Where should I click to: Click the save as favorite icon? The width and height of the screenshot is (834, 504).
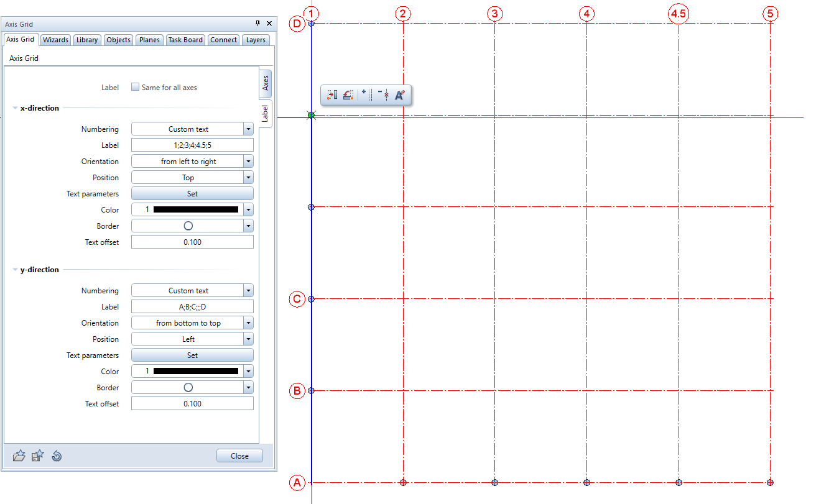[x=37, y=456]
